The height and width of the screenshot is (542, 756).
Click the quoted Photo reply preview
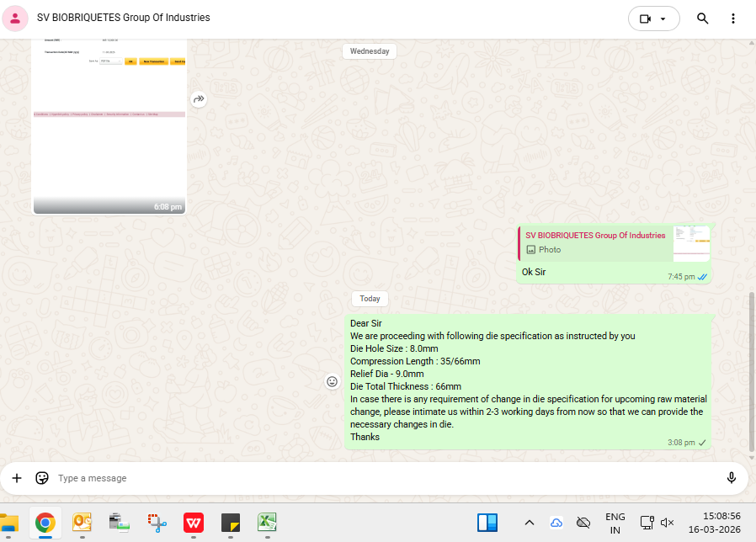(615, 243)
